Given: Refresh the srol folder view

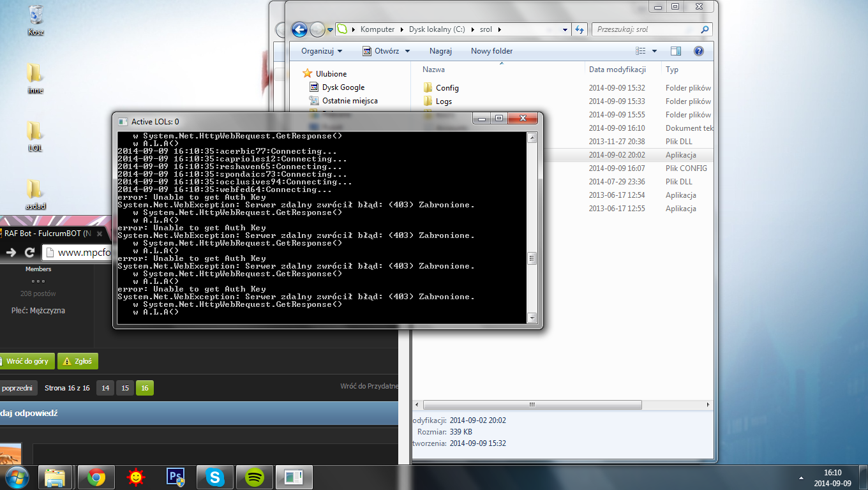Looking at the screenshot, I should pos(580,29).
